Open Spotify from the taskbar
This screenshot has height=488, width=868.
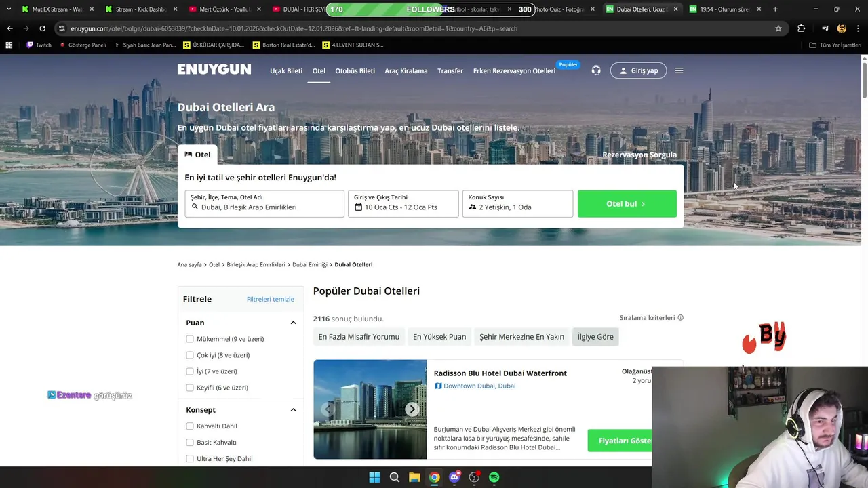(x=494, y=477)
